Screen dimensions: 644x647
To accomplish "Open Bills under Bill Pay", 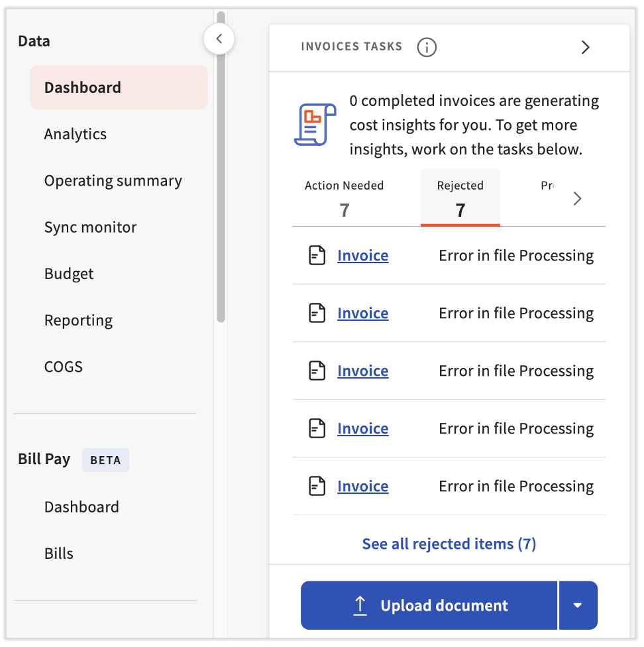I will [59, 554].
